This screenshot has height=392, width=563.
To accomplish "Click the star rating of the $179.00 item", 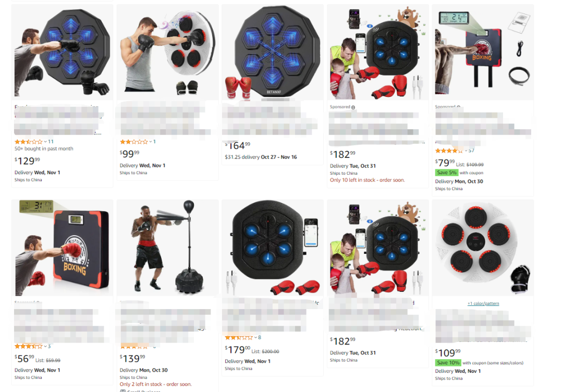I will point(239,337).
